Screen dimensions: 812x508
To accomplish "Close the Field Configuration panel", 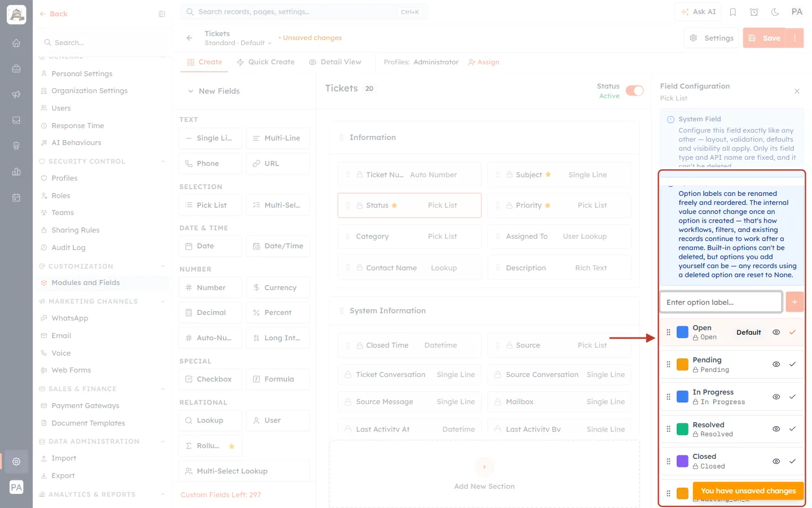I will point(797,91).
